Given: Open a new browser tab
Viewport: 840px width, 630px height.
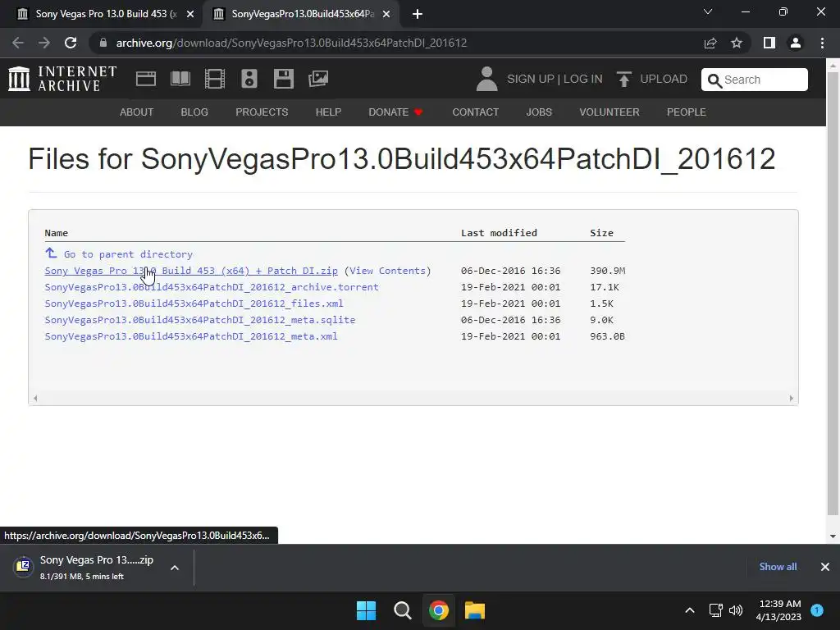Looking at the screenshot, I should point(418,15).
